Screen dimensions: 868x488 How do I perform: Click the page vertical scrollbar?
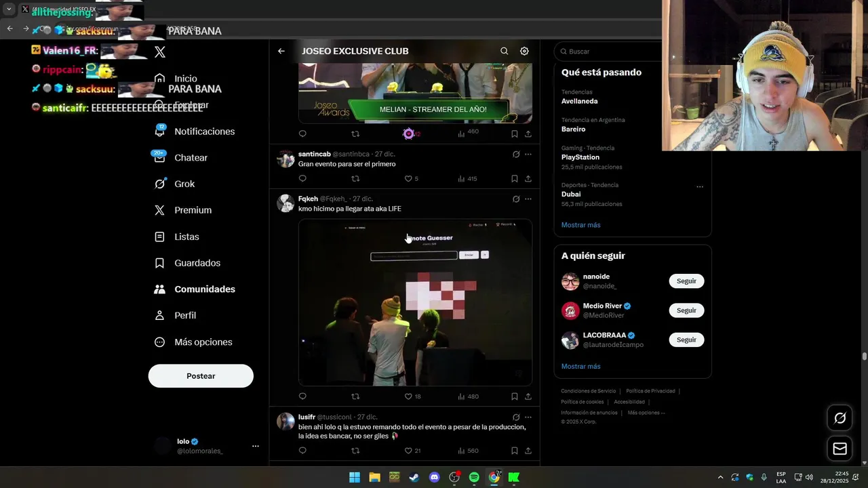(x=865, y=356)
